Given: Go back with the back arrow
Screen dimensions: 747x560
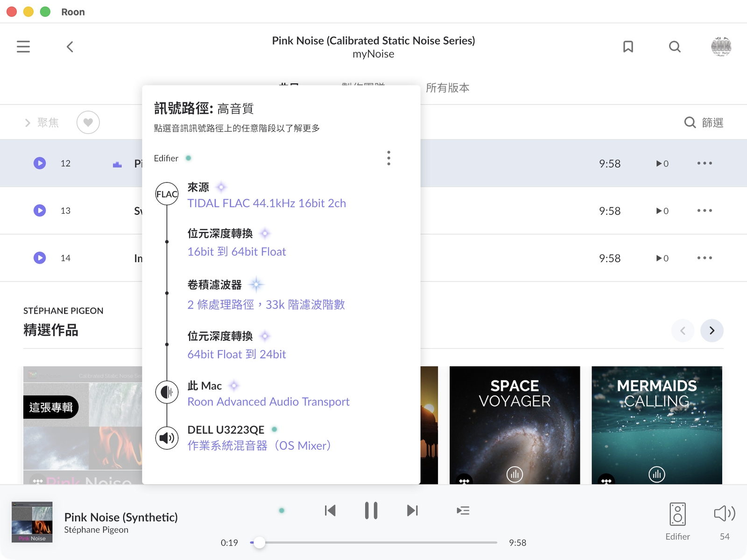Looking at the screenshot, I should (70, 47).
